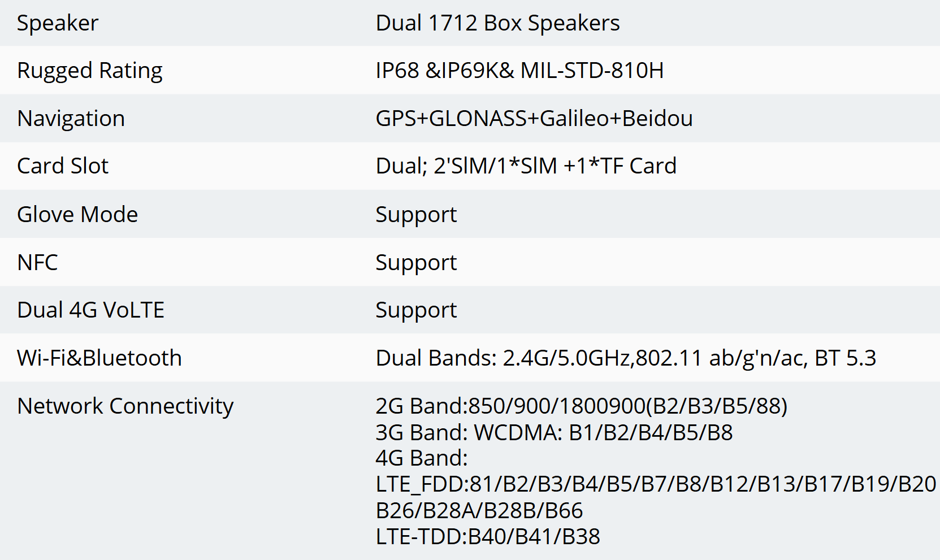The image size is (940, 560).
Task: Select the Dual SIM TF Card value
Action: tap(526, 166)
